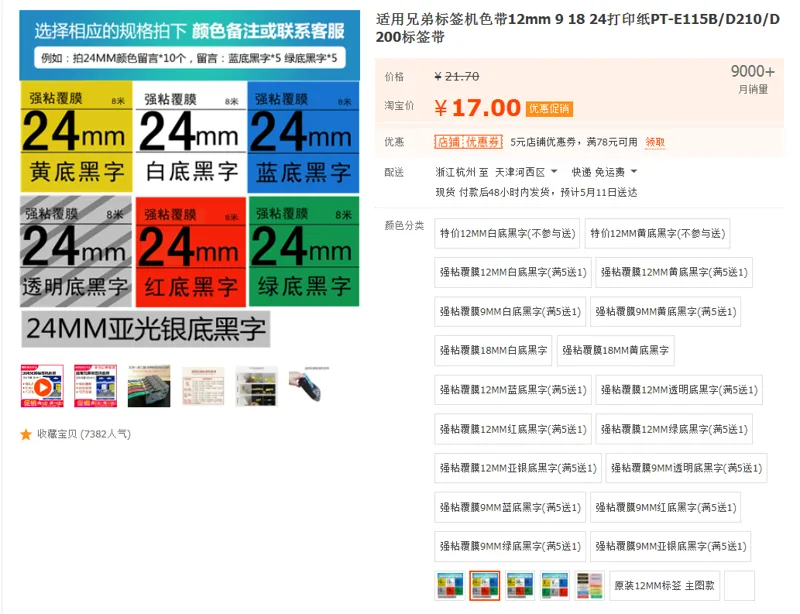Image resolution: width=800 pixels, height=614 pixels.
Task: Select option 强粘覆膜12MM红底黑字(满5送1)
Action: click(513, 429)
